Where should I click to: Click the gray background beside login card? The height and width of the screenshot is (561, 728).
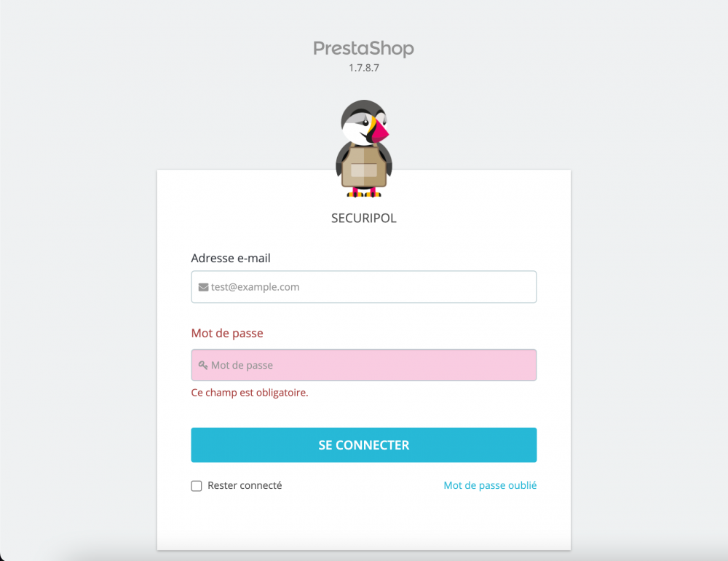[x=79, y=326]
